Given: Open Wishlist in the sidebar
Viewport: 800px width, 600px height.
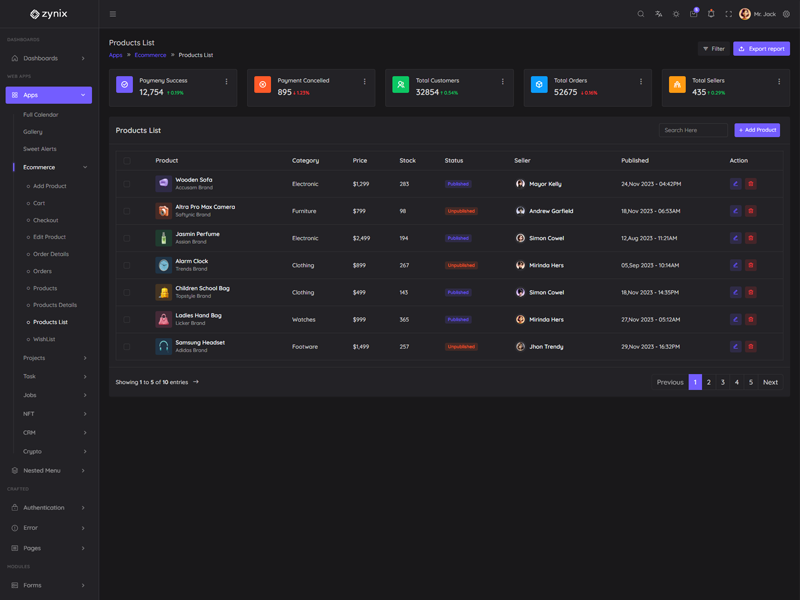Looking at the screenshot, I should click(44, 339).
